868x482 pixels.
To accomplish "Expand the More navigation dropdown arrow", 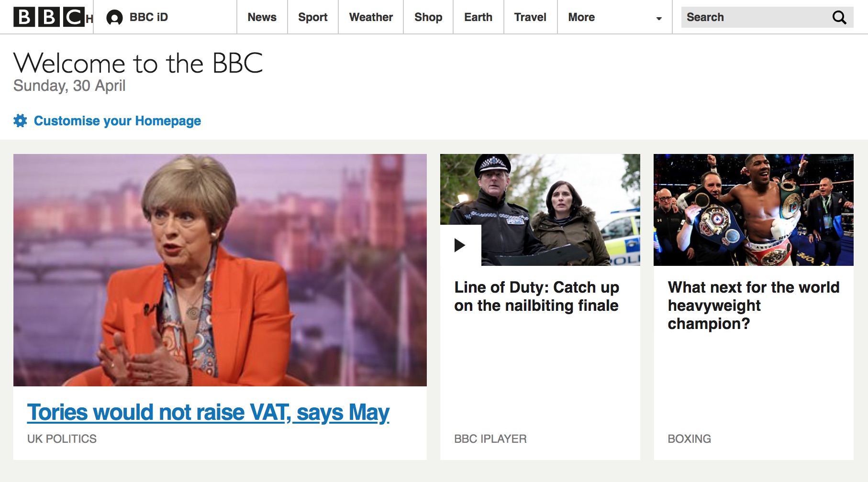I will point(659,18).
